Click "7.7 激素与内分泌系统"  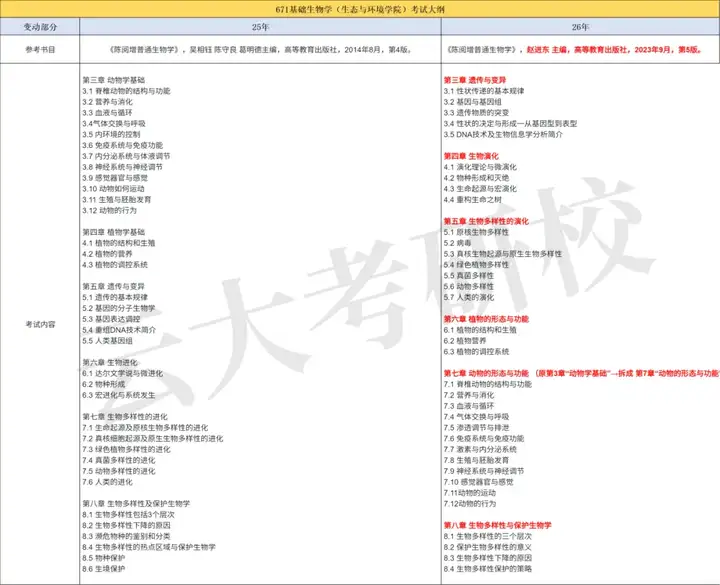pyautogui.click(x=480, y=450)
